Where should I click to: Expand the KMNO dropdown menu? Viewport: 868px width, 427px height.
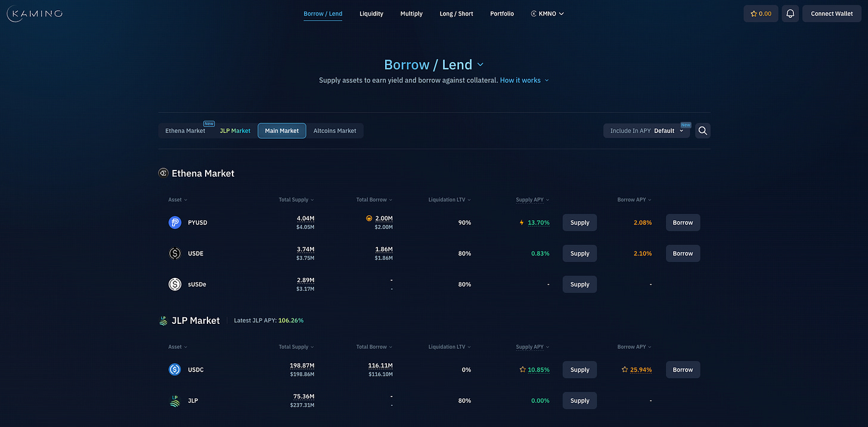tap(547, 14)
